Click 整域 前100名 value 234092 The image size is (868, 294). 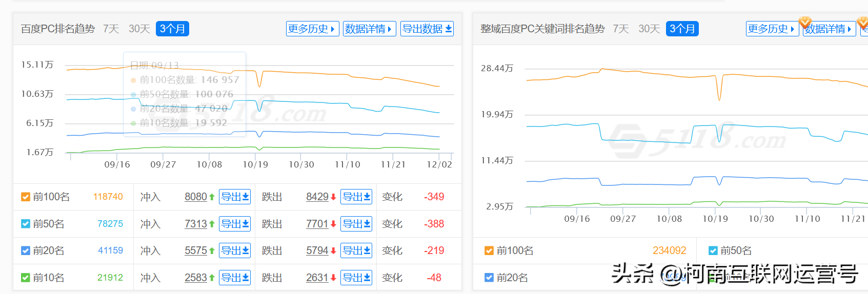point(669,250)
